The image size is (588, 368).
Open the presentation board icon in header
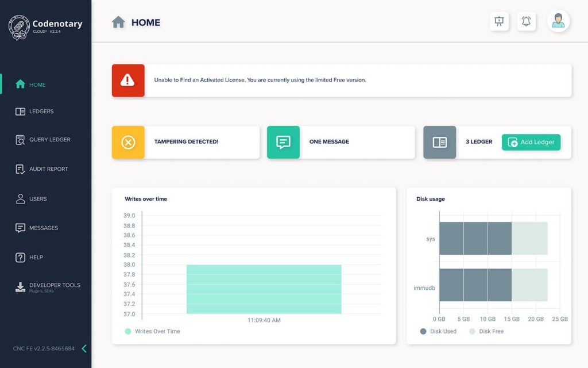coord(499,21)
